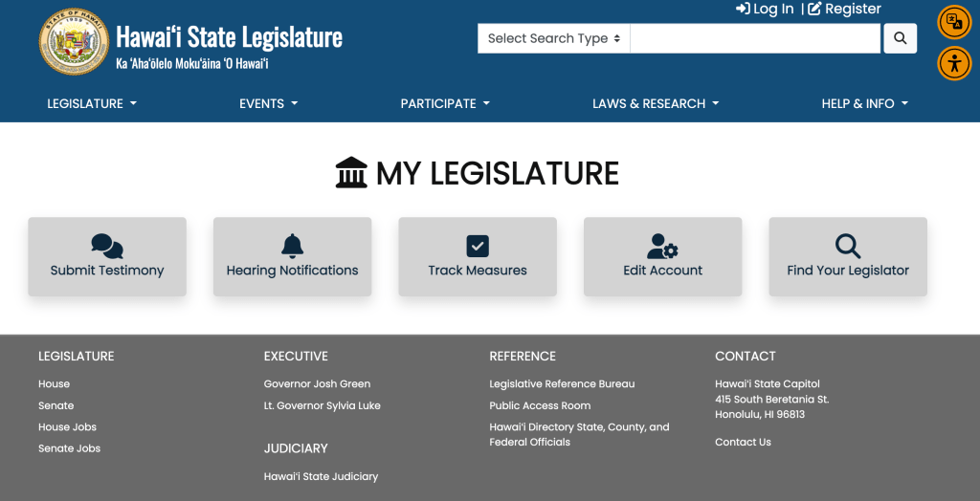Click the Hawaiian subtitle Ka 'Aha'ōlelo text

[192, 64]
